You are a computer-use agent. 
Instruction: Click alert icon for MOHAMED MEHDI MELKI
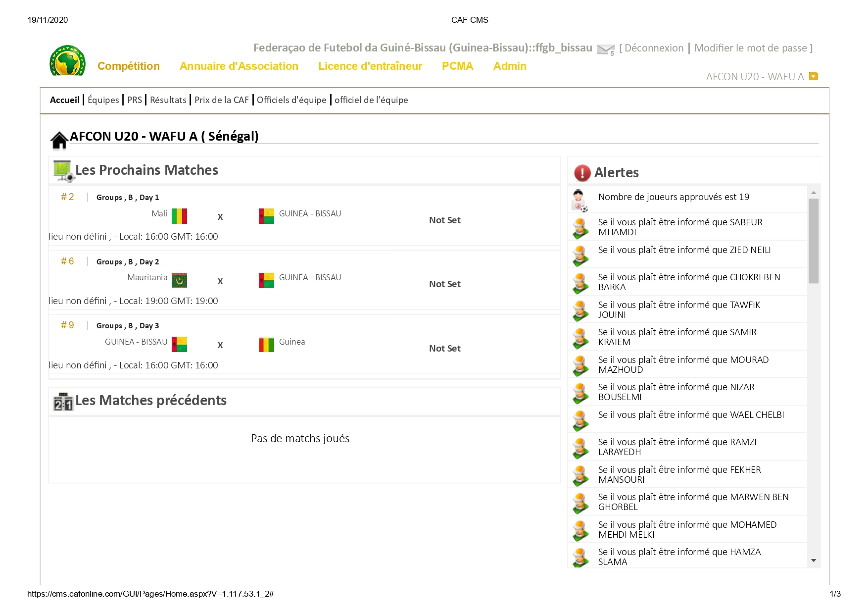coord(580,530)
